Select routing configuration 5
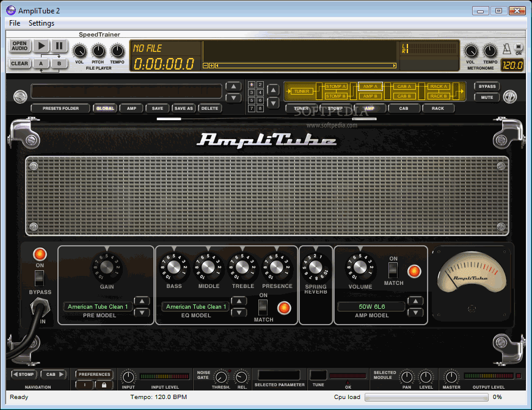This screenshot has height=410, width=532. click(252, 100)
